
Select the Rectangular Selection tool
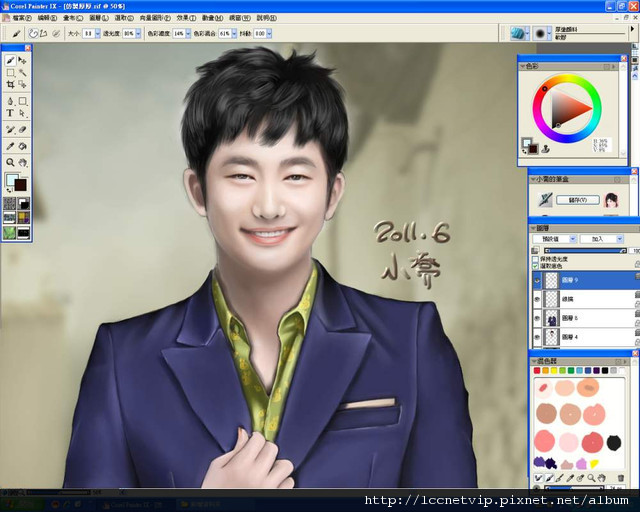pos(10,73)
